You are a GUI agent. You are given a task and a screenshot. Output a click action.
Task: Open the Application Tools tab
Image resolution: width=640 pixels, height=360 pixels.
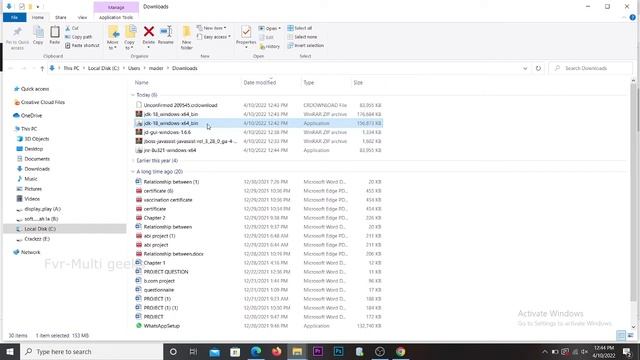tap(116, 18)
